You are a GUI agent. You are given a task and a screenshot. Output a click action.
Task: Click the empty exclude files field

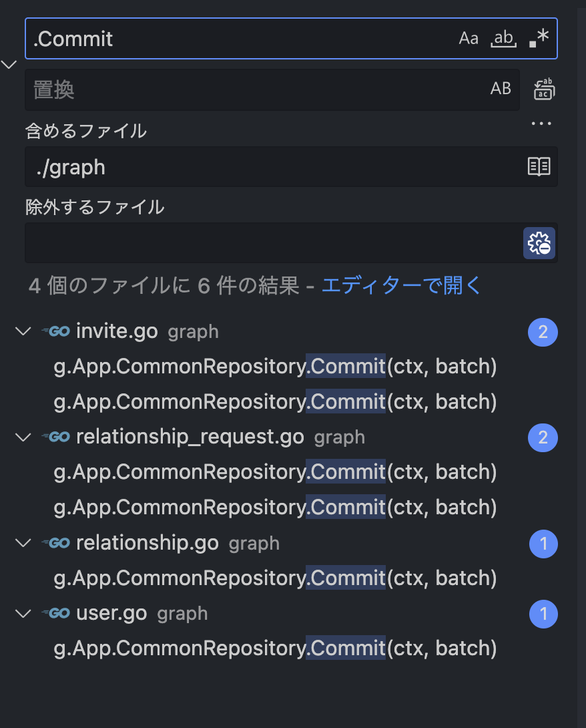coord(274,243)
